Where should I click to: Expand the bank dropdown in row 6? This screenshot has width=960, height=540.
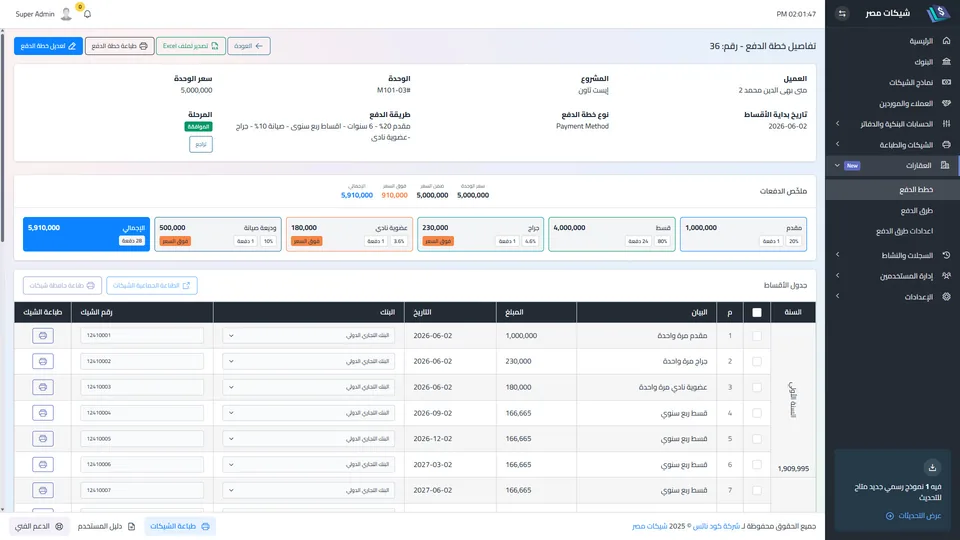tap(309, 465)
